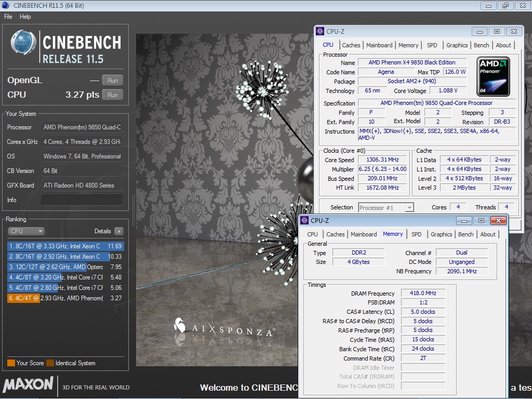The height and width of the screenshot is (399, 532).
Task: Switch to Caches tab in front CPU-Z window
Action: 335,234
